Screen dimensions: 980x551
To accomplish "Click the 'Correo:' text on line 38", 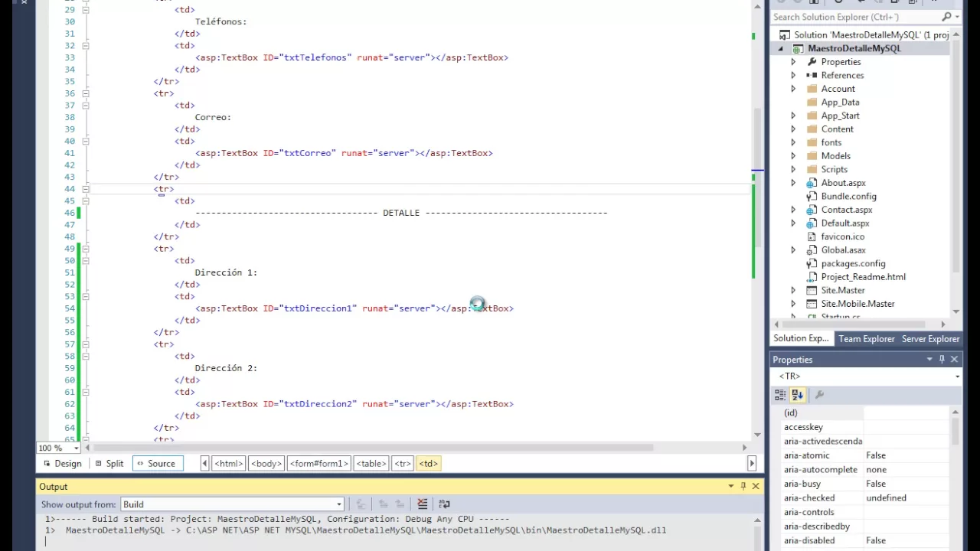I will tap(213, 117).
